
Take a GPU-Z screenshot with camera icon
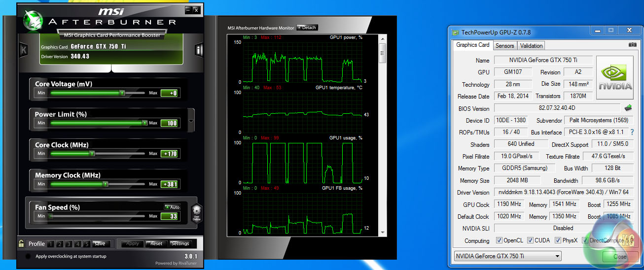point(632,45)
